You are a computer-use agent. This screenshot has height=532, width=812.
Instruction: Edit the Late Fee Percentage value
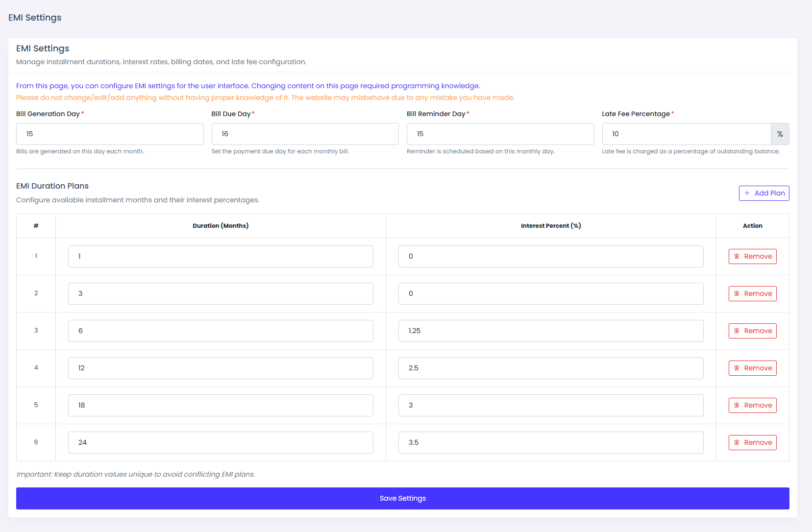(687, 134)
